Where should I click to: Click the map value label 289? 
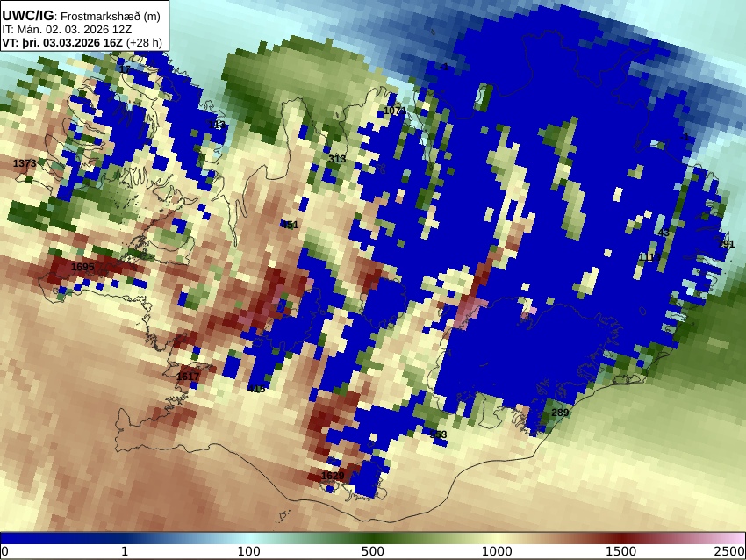point(560,413)
